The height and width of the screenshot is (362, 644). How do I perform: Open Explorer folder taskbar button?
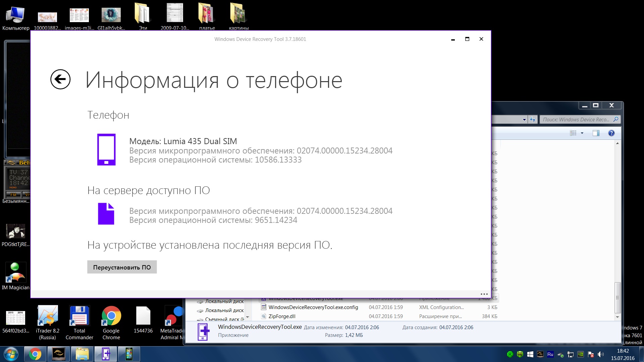(x=82, y=354)
